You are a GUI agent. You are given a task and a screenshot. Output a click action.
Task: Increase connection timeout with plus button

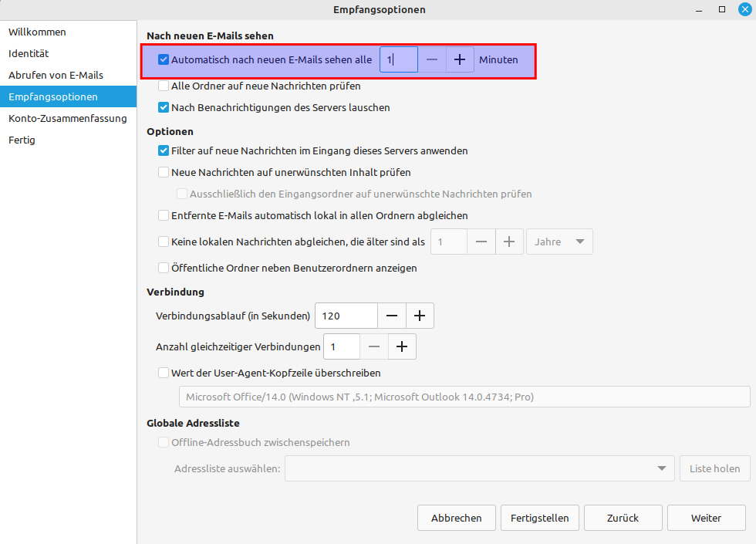[420, 316]
